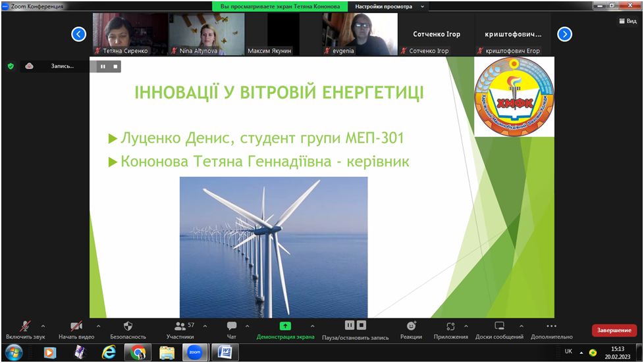Show hidden tray icons arrow
The height and width of the screenshot is (363, 644).
[x=581, y=352]
